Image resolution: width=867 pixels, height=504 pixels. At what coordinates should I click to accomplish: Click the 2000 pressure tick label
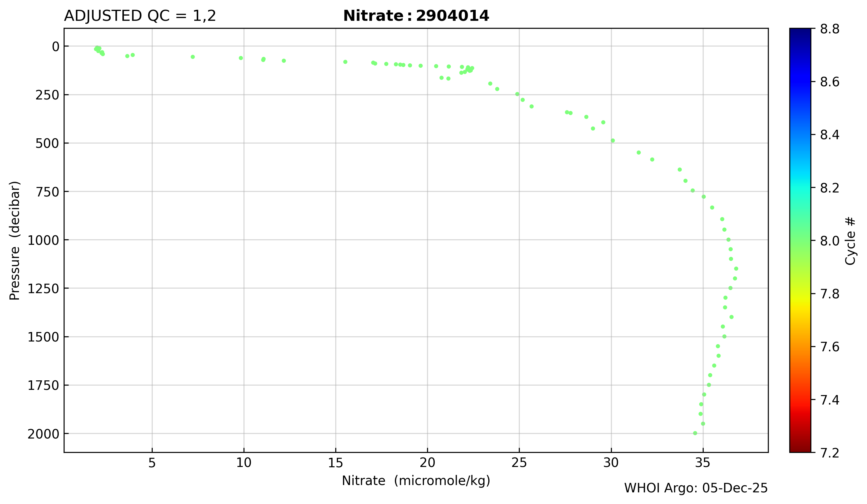tap(43, 435)
